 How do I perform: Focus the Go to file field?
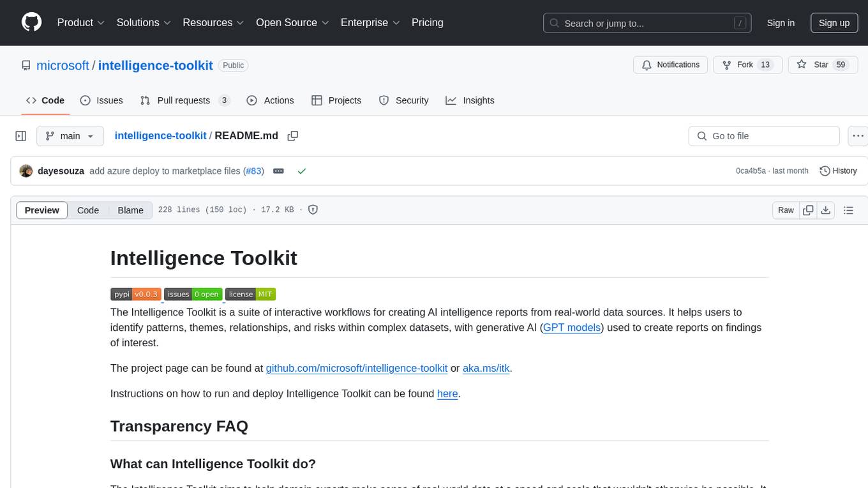click(764, 136)
